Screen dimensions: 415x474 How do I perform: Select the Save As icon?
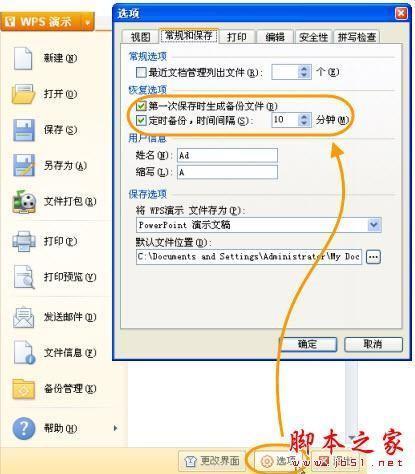(x=24, y=165)
